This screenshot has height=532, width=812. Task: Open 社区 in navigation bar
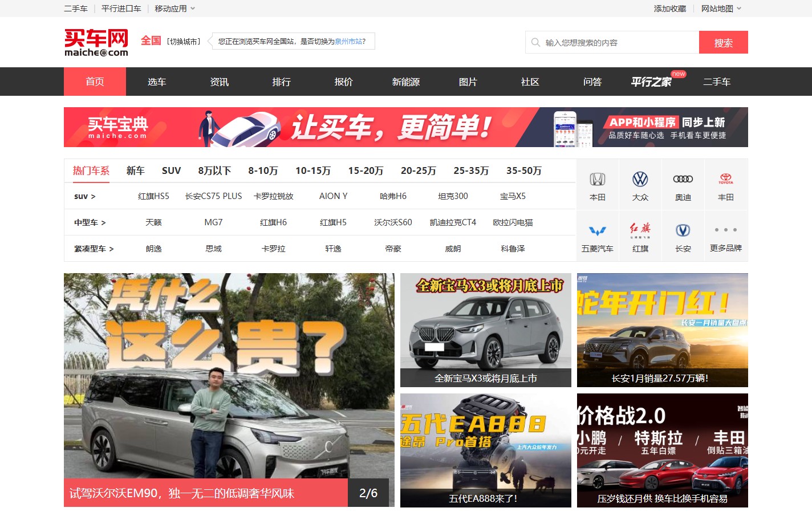pos(530,82)
